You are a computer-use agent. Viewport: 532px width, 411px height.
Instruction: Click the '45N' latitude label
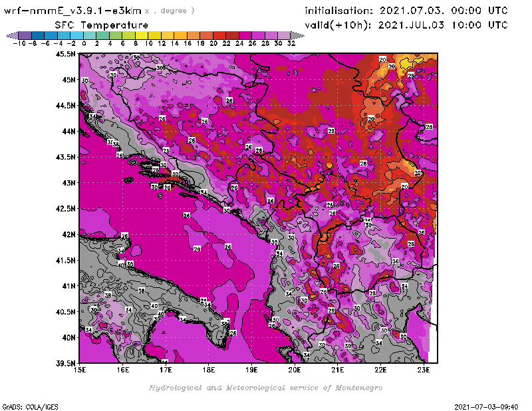click(x=68, y=80)
